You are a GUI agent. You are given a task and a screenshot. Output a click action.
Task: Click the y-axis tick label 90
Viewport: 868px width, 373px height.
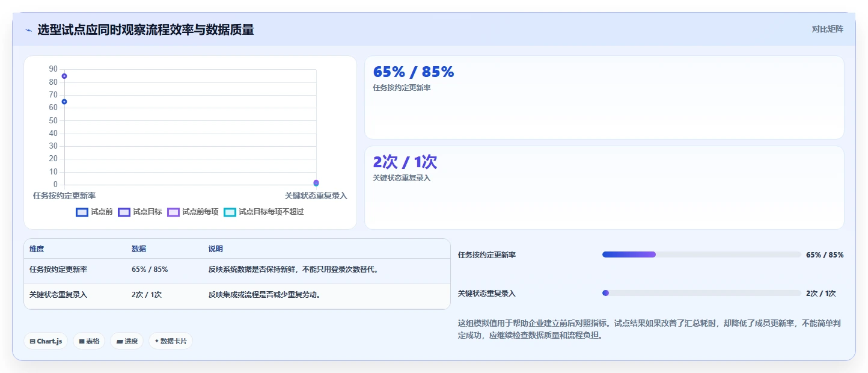pyautogui.click(x=53, y=69)
